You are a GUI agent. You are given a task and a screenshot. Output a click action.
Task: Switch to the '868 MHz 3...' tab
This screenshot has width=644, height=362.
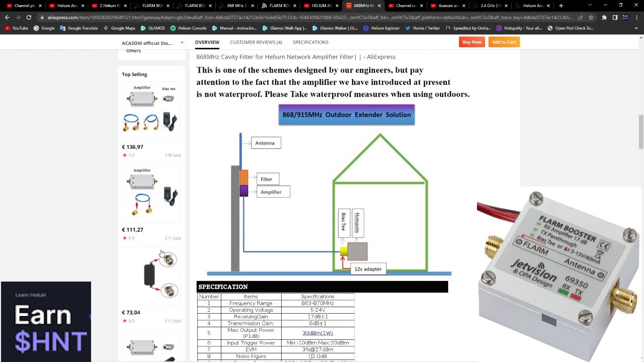click(x=237, y=6)
